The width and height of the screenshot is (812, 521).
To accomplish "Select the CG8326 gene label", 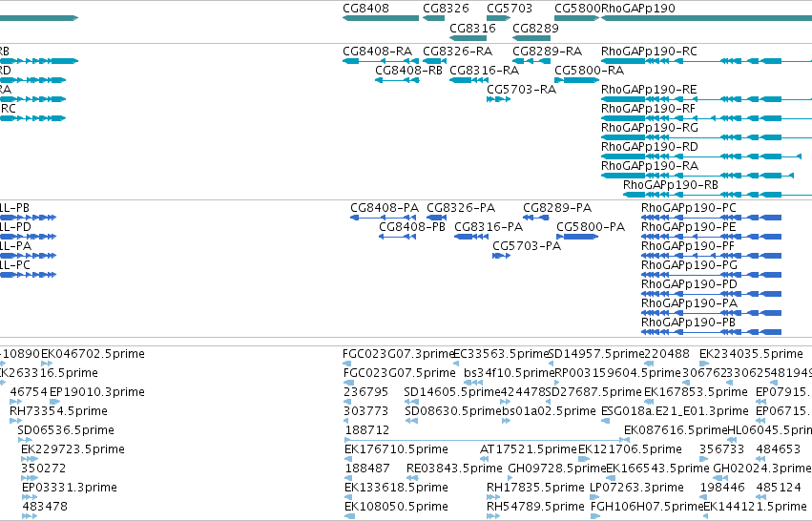I will [x=446, y=9].
